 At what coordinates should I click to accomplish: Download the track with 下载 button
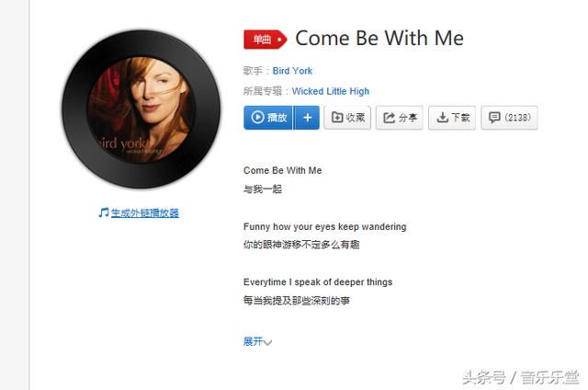pos(452,118)
